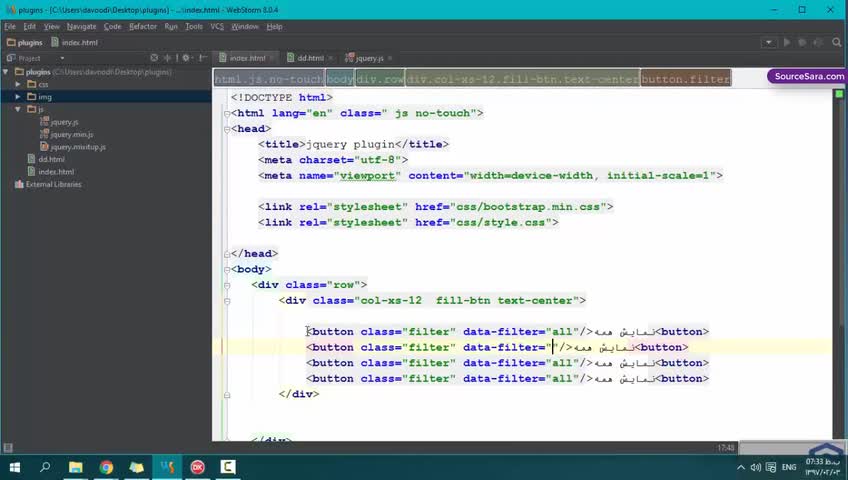
Task: Open the View menu
Action: click(51, 26)
